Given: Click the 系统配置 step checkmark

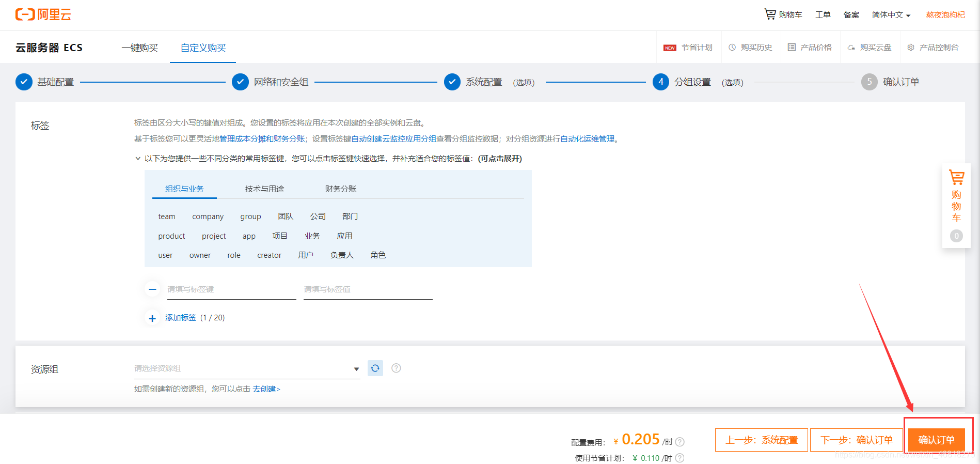Looking at the screenshot, I should tap(452, 82).
